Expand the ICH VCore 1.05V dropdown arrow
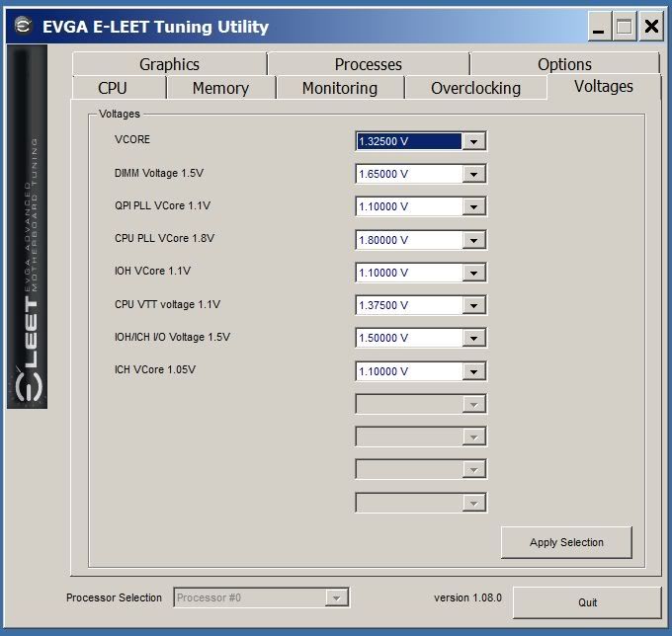Viewport: 672px width, 636px height. click(473, 371)
